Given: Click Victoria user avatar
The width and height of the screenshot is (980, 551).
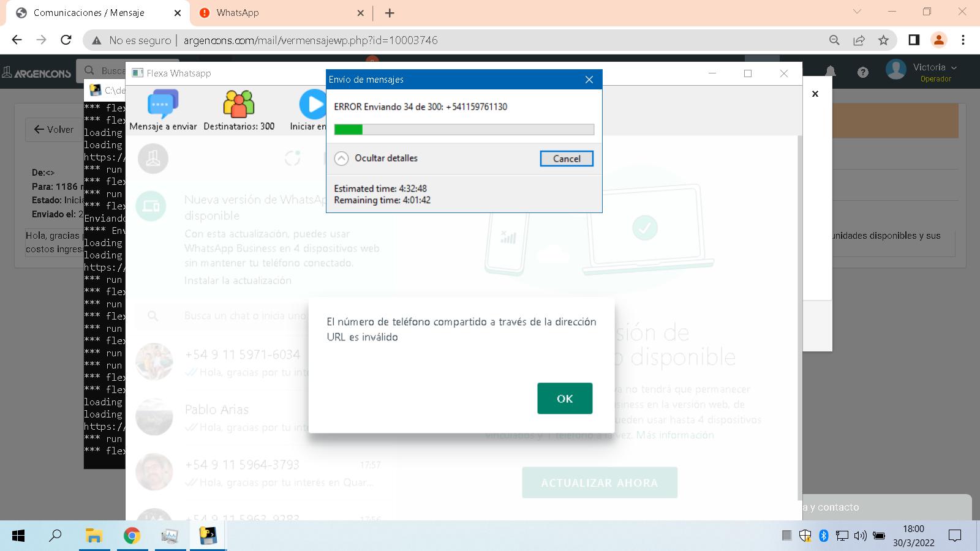Looking at the screenshot, I should click(896, 70).
